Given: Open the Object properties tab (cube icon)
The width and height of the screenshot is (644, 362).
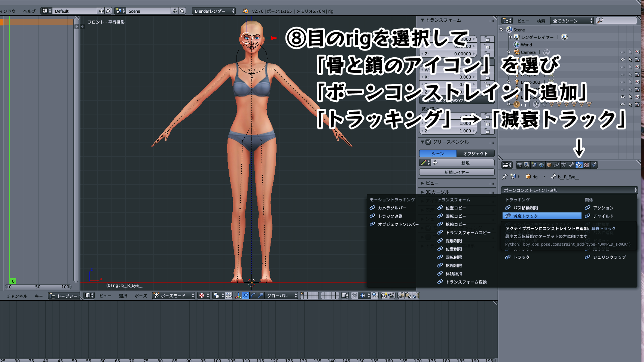Looking at the screenshot, I should (x=549, y=165).
